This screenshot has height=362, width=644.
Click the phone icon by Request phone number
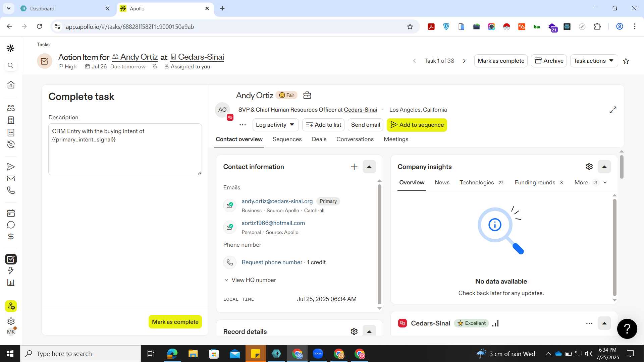click(x=230, y=262)
